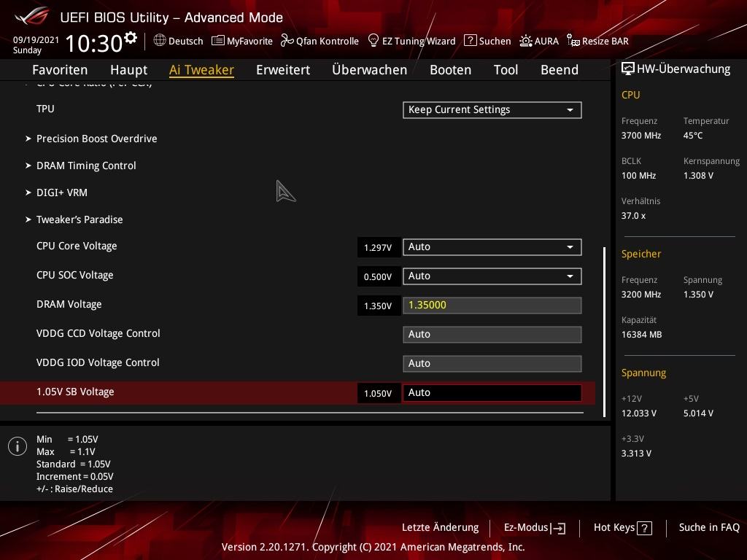Toggle Resize BAR icon

[573, 41]
